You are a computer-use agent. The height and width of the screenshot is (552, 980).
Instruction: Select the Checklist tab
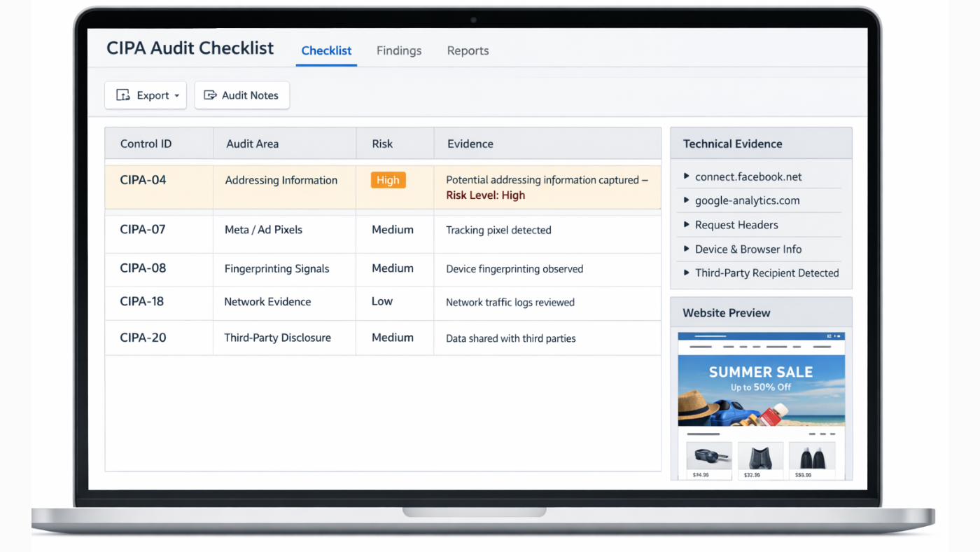326,50
